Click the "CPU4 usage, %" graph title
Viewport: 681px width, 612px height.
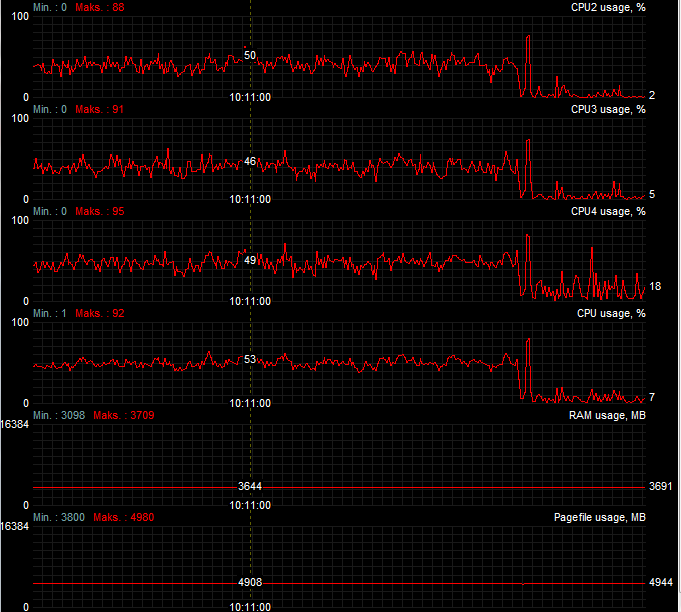(x=608, y=212)
